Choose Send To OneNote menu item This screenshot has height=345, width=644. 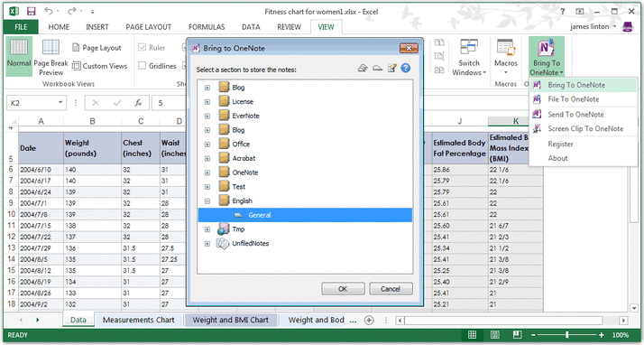tap(575, 115)
